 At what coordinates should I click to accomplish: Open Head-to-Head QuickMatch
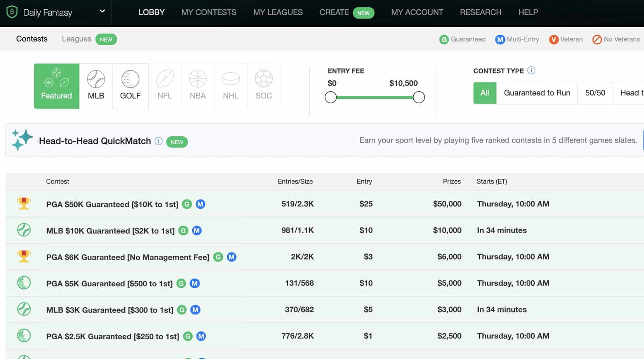[x=95, y=141]
